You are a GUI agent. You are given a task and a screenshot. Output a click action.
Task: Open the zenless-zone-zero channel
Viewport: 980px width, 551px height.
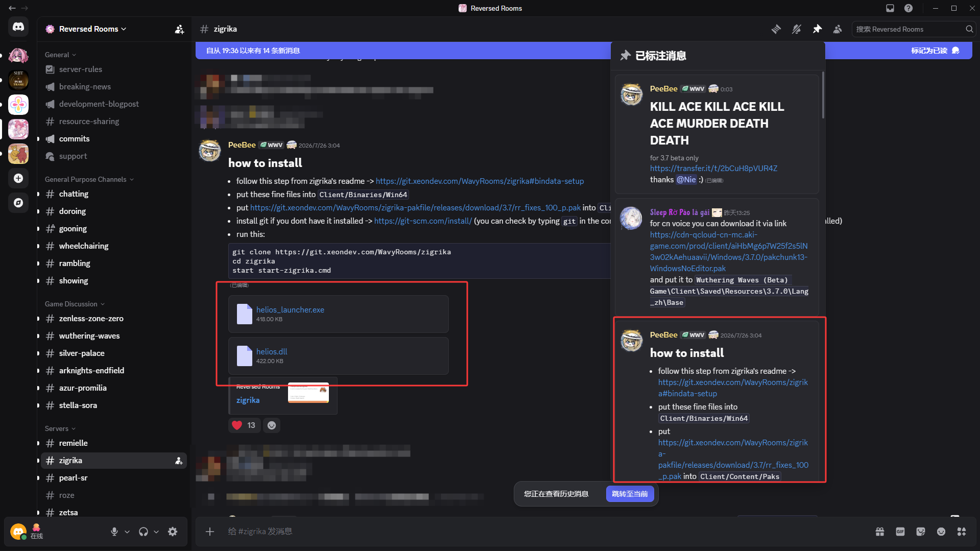pyautogui.click(x=114, y=319)
